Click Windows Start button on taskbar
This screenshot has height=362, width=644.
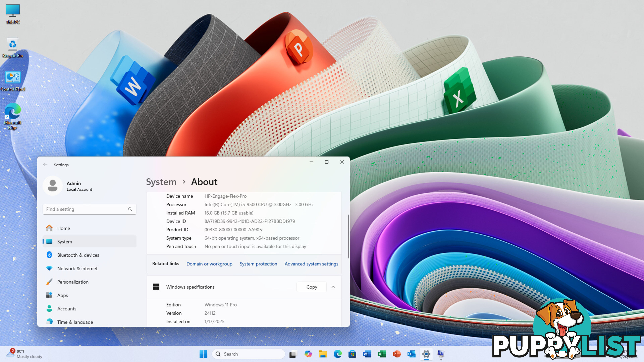pos(203,354)
